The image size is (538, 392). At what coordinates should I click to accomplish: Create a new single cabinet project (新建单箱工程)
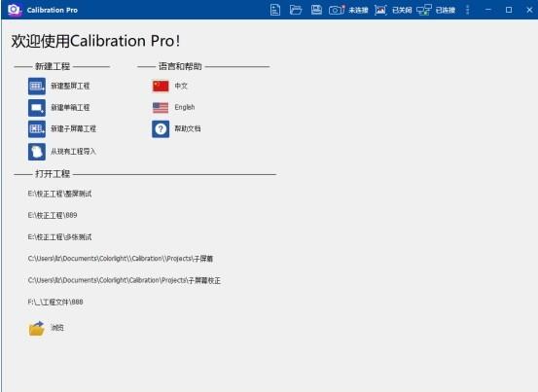pyautogui.click(x=58, y=108)
